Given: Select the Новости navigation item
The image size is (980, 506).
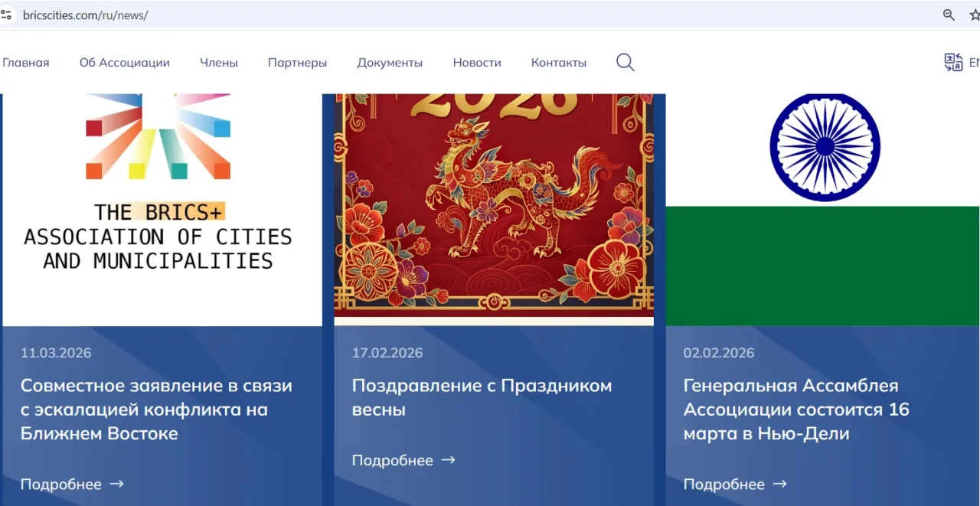Looking at the screenshot, I should [x=477, y=62].
